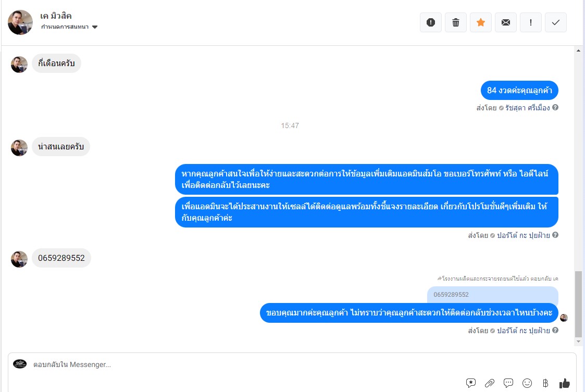Click the Baht payment request icon
585x392 pixels.
545,383
